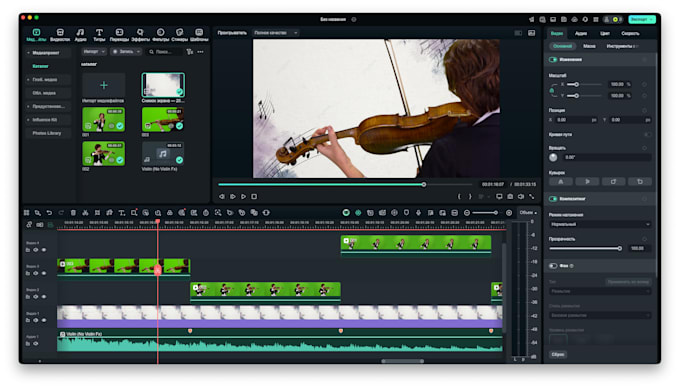This screenshot has width=680, height=389.
Task: Hide Видео 2 track with eye icon
Action: pyautogui.click(x=44, y=297)
